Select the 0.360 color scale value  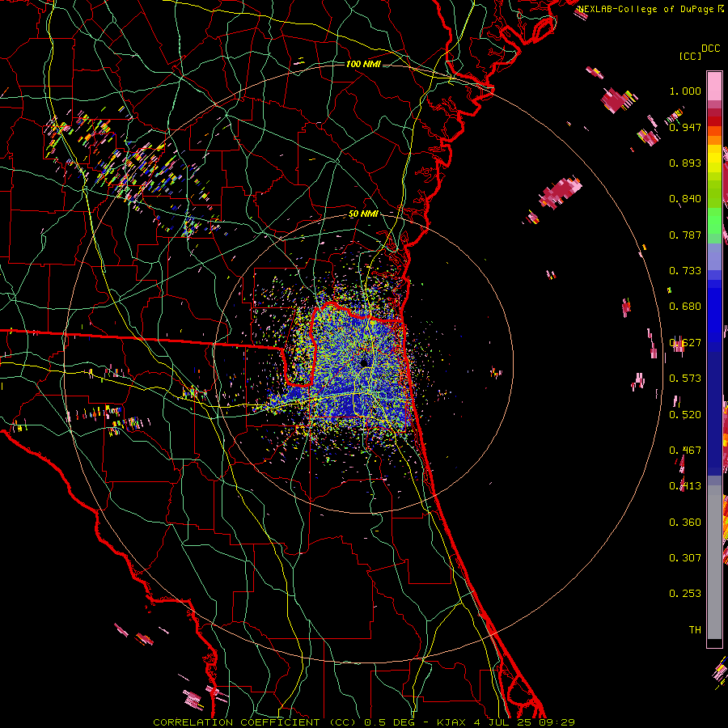pos(685,523)
